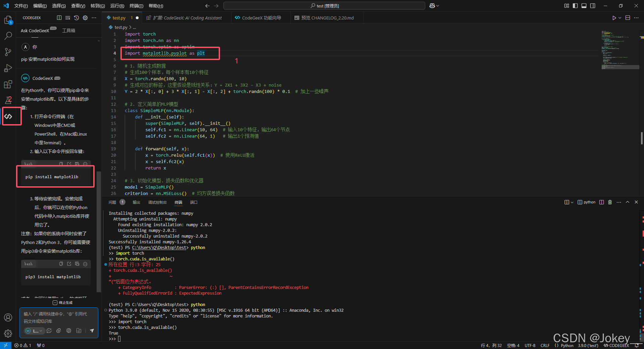Open the 文件(F) menu
Image resolution: width=644 pixels, height=349 pixels.
click(x=21, y=6)
